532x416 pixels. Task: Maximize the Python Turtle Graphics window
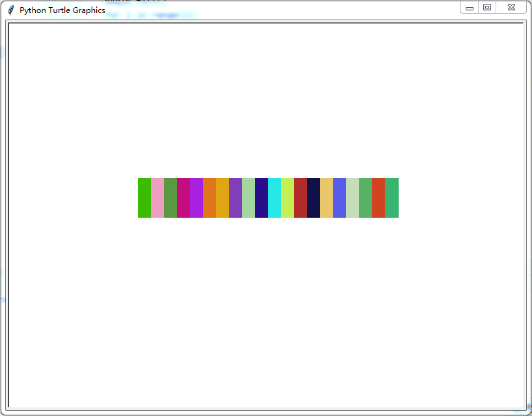[487, 7]
